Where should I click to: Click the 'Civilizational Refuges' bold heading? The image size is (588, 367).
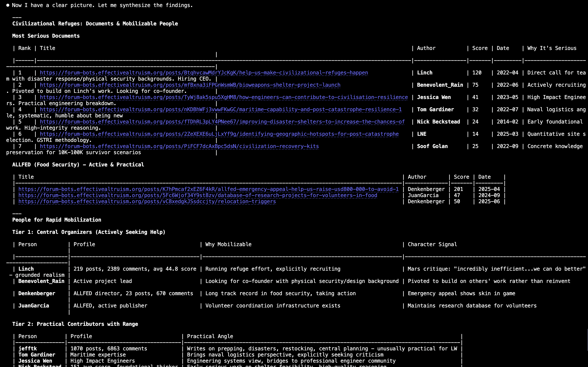click(95, 24)
